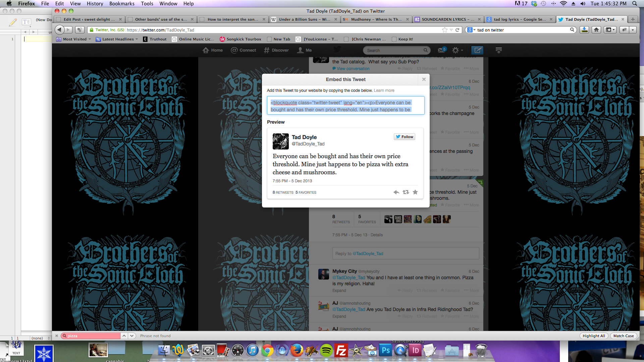Follow Tad Doyle from the preview

coord(405,137)
